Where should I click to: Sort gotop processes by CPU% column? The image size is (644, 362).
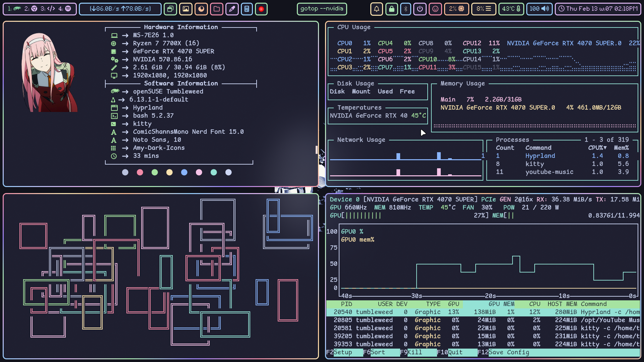[597, 148]
